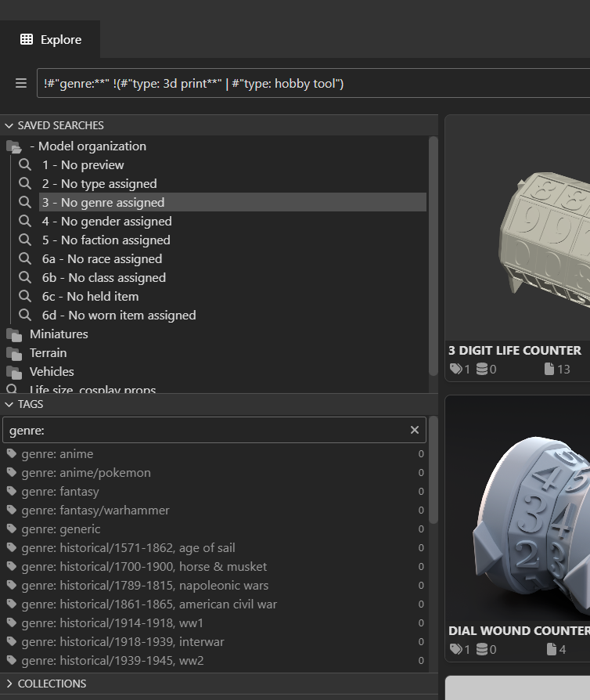Select tag 'genre: fantasy/warhammer'
Screen dimensions: 590x700
tap(95, 510)
